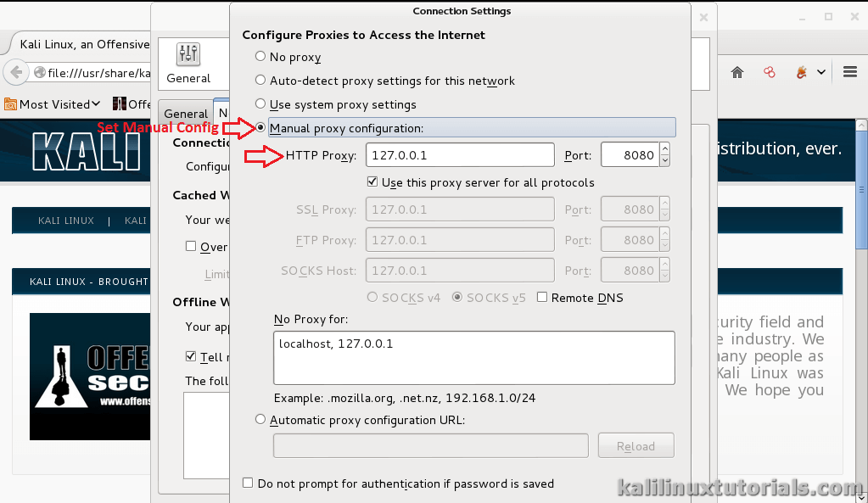868x503 pixels.
Task: Uncheck "Use this proxy server for all protocols"
Action: pyautogui.click(x=372, y=182)
